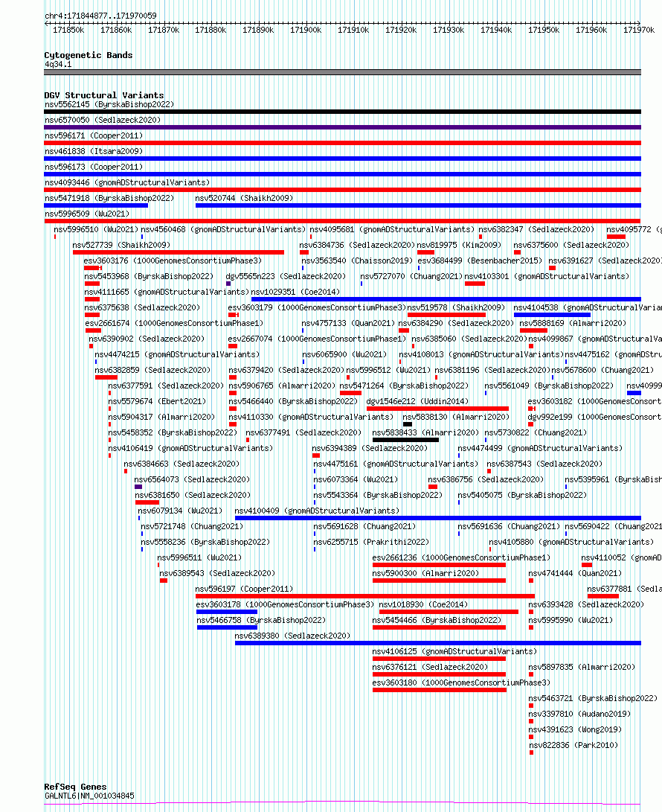
Task: Open nsv527739 (Shaikh2009) label
Action: click(122, 245)
